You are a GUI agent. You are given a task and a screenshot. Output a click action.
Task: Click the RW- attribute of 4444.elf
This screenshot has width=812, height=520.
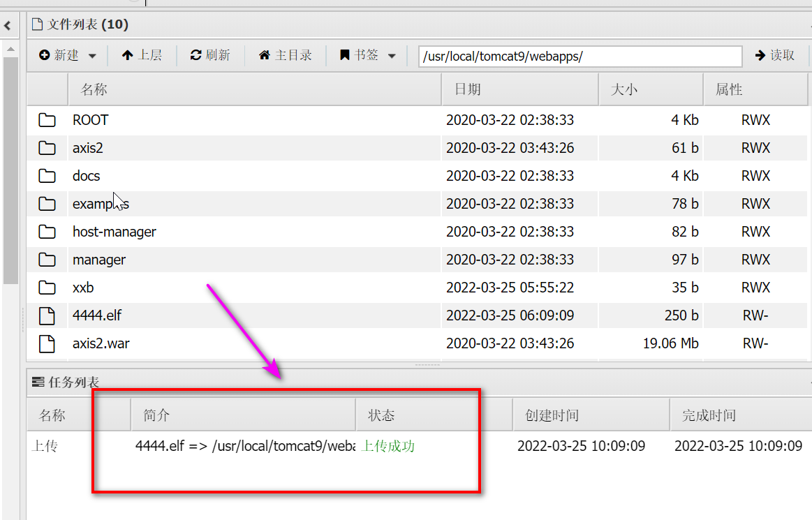(x=755, y=315)
